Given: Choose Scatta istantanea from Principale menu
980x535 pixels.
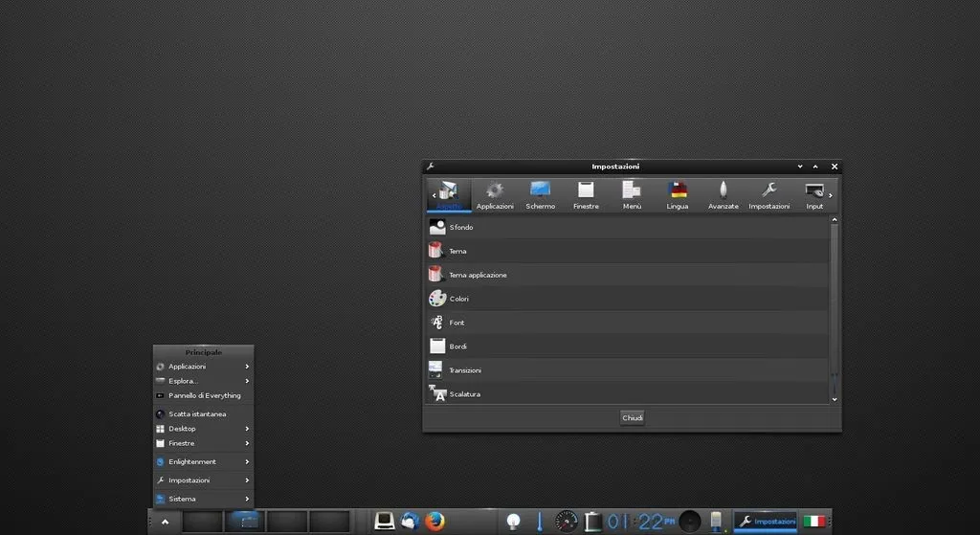Looking at the screenshot, I should 197,414.
